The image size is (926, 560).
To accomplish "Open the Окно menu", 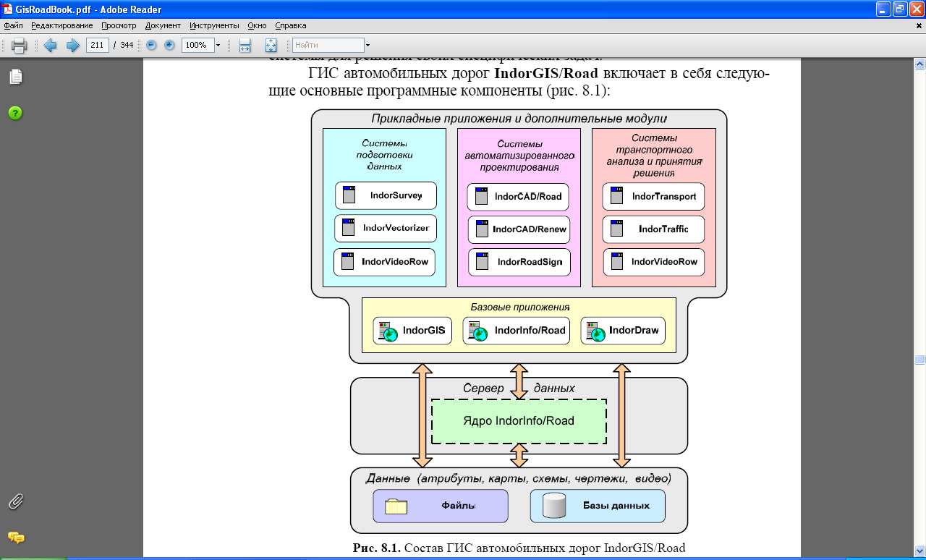I will 257,25.
